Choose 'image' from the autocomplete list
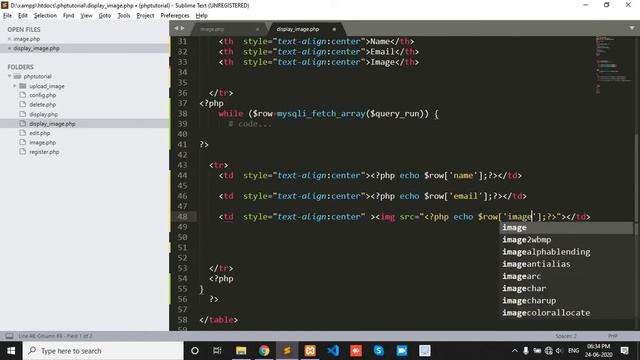640x360 pixels. coord(567,228)
